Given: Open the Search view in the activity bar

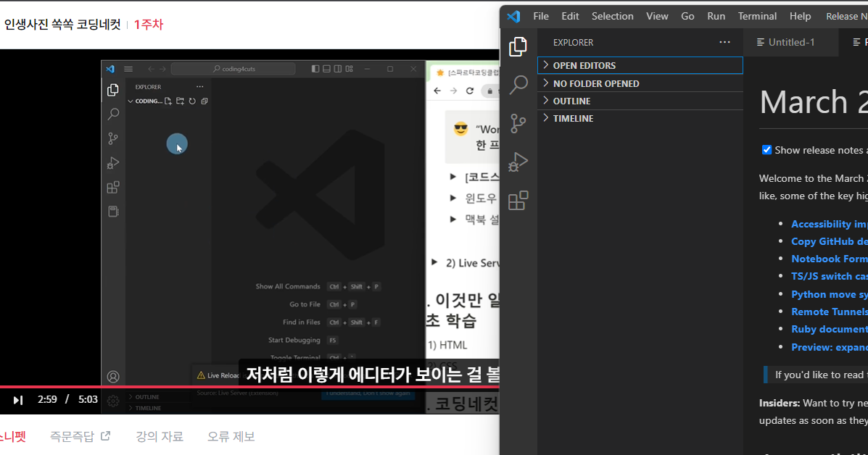Looking at the screenshot, I should (518, 85).
